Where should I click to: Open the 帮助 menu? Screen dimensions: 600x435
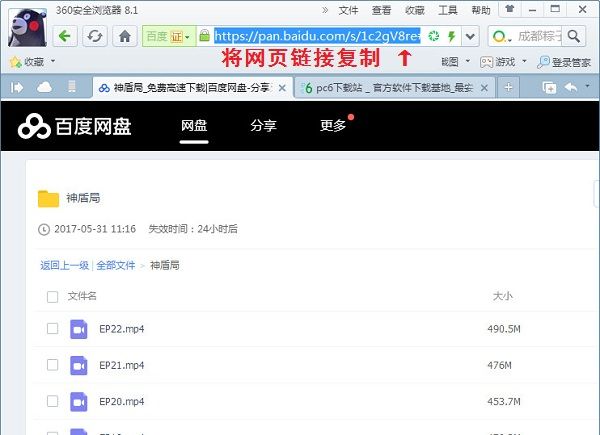coord(481,10)
